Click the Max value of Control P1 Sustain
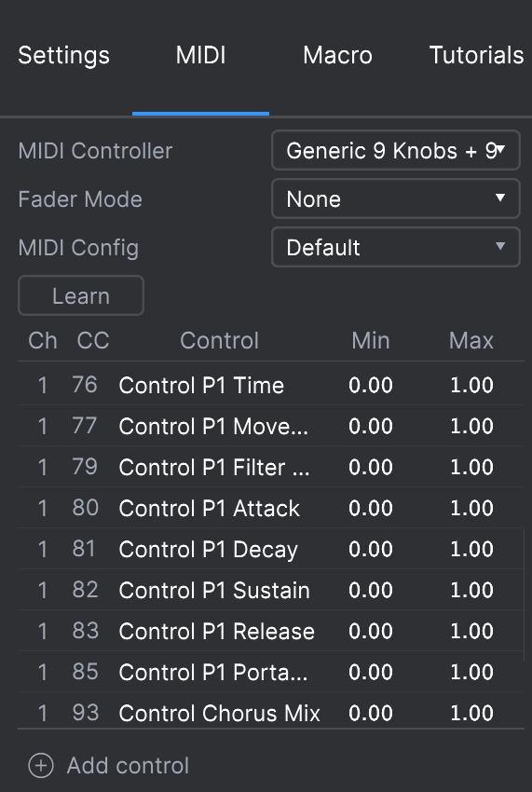 (471, 590)
